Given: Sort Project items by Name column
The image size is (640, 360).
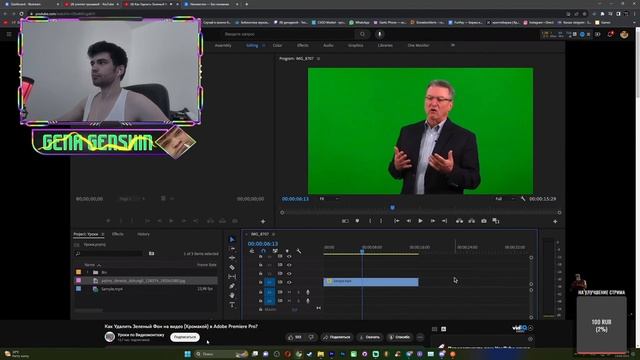Looking at the screenshot, I should click(89, 265).
